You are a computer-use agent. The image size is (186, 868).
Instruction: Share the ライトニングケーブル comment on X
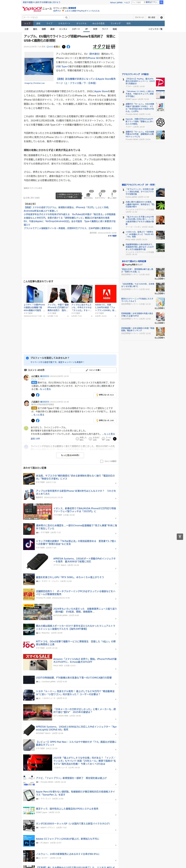[115, 439]
